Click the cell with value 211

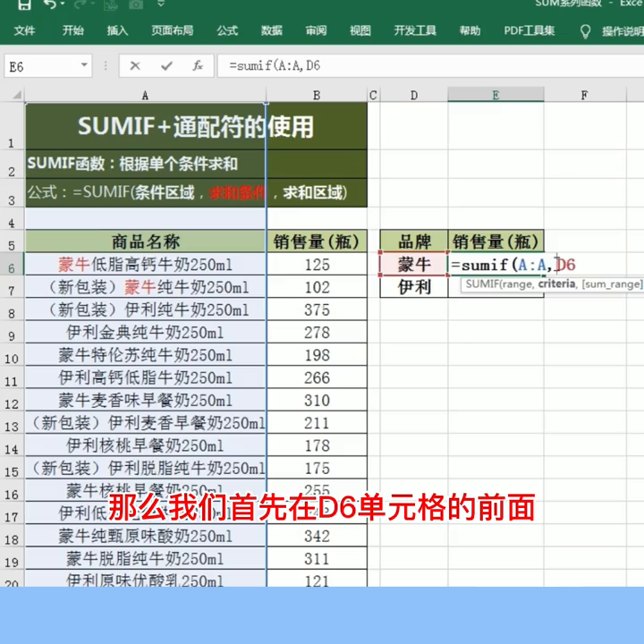pyautogui.click(x=317, y=422)
